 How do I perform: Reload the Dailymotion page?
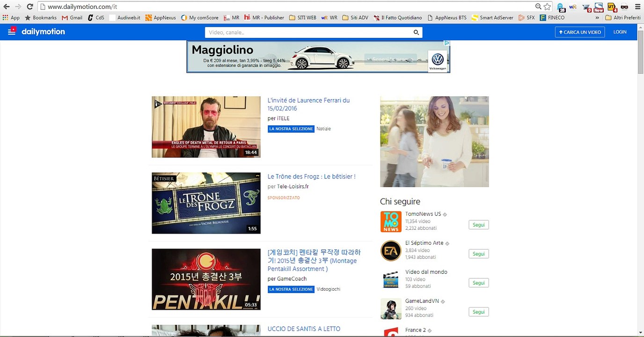[30, 7]
